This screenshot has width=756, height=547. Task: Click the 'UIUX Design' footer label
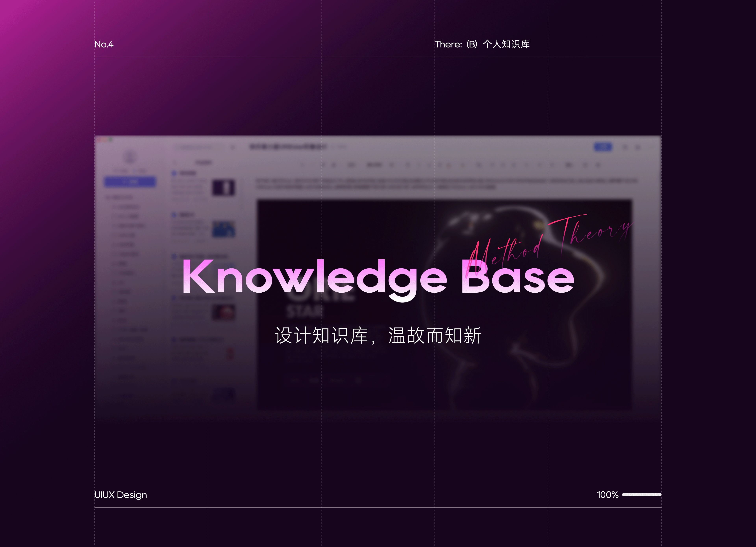tap(121, 495)
